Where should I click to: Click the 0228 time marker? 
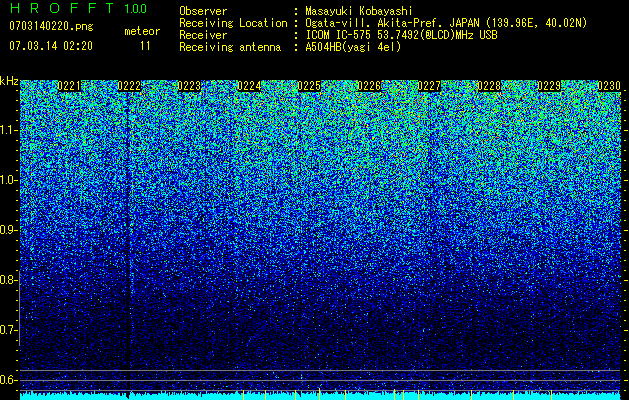tap(489, 86)
